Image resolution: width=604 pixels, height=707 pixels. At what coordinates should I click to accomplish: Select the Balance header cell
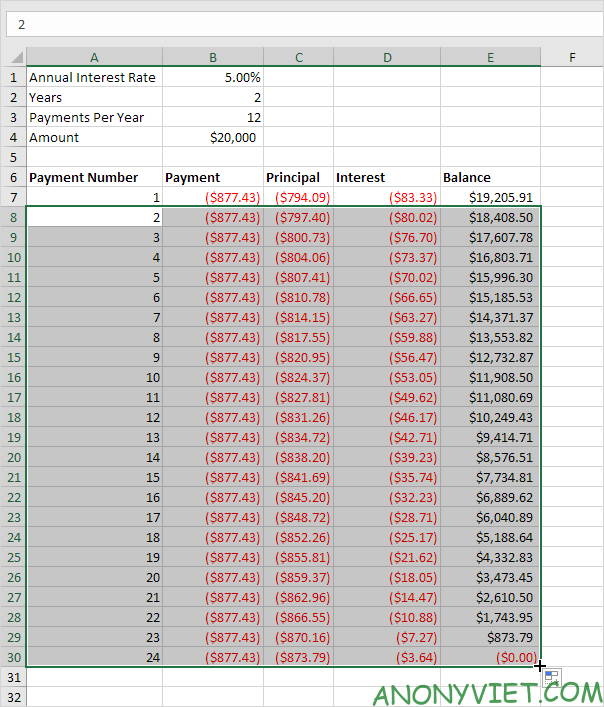coord(490,178)
